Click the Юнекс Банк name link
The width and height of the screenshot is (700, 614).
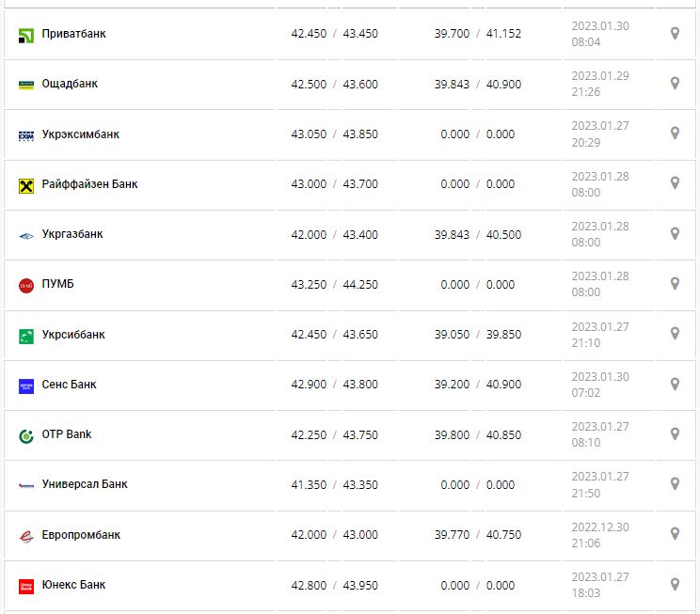click(73, 585)
